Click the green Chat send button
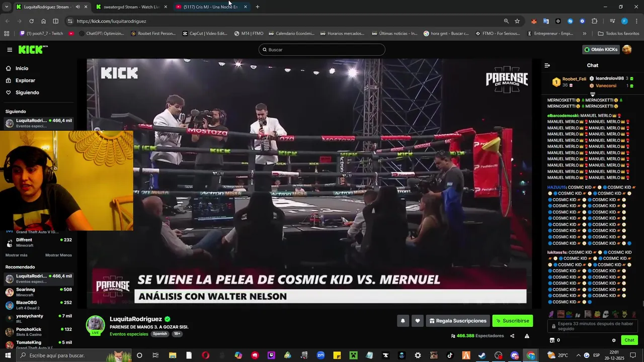Viewport: 644px width, 362px height. (629, 340)
